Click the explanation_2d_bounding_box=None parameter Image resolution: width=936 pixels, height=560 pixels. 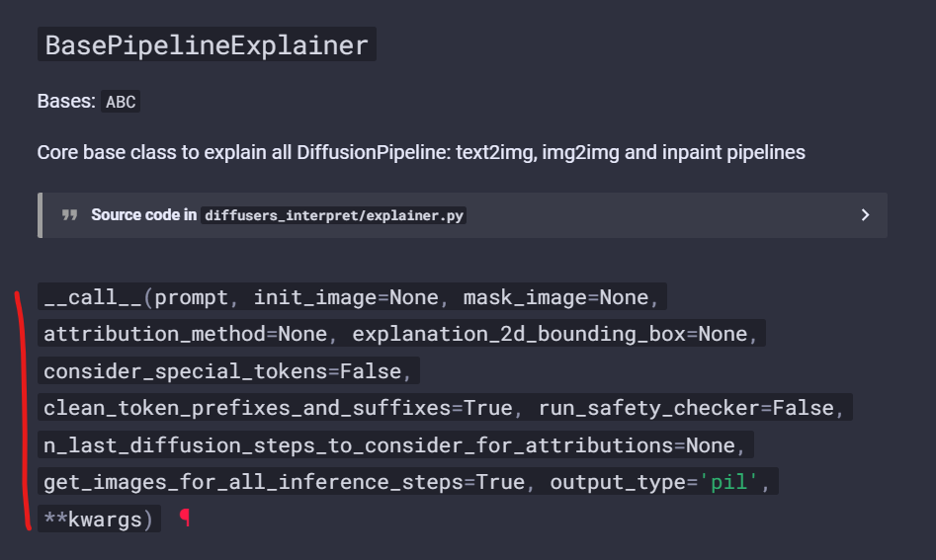pyautogui.click(x=550, y=334)
